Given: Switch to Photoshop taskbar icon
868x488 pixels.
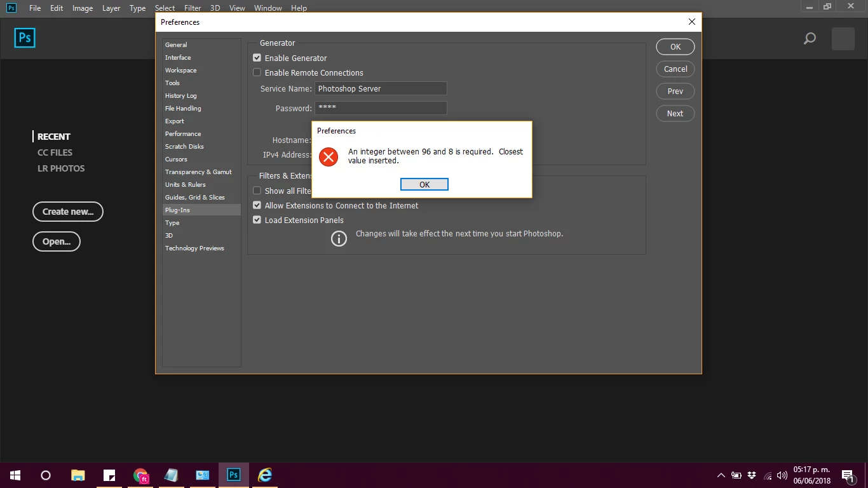Looking at the screenshot, I should pos(233,475).
